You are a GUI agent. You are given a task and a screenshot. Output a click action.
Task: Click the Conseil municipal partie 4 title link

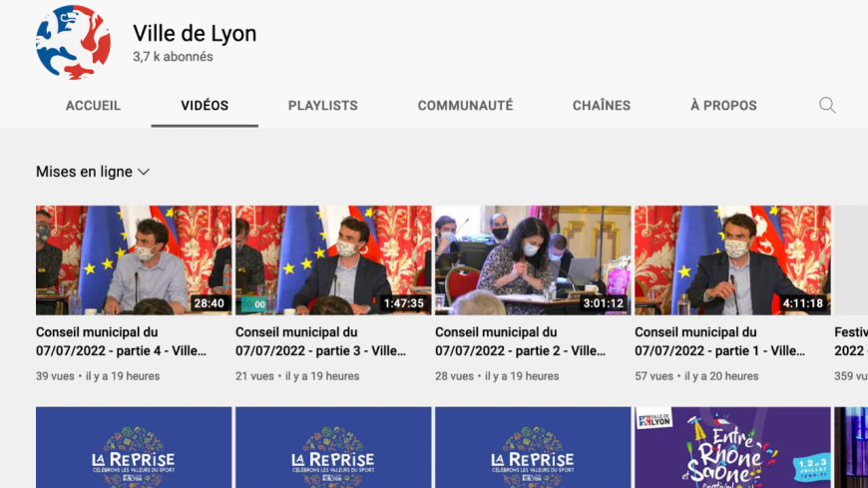[x=121, y=341]
